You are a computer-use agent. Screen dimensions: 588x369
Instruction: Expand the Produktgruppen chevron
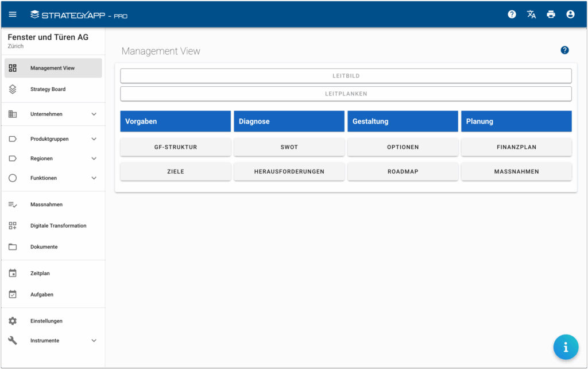(94, 139)
